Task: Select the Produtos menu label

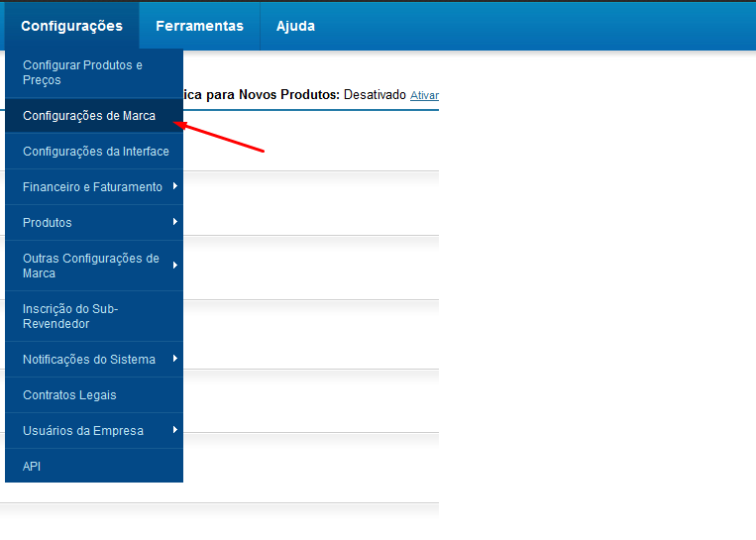Action: [48, 223]
